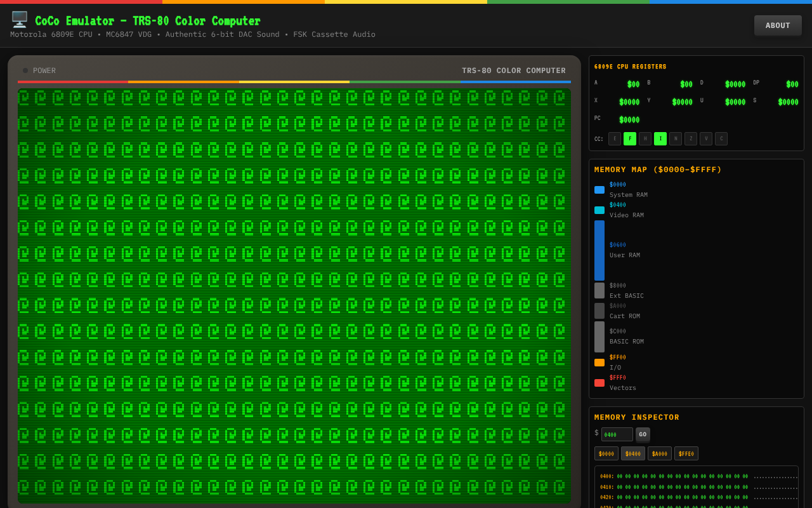Screen dimensions: 812x508
Task: Click the BASIC ROM gray bar
Action: 599,337
